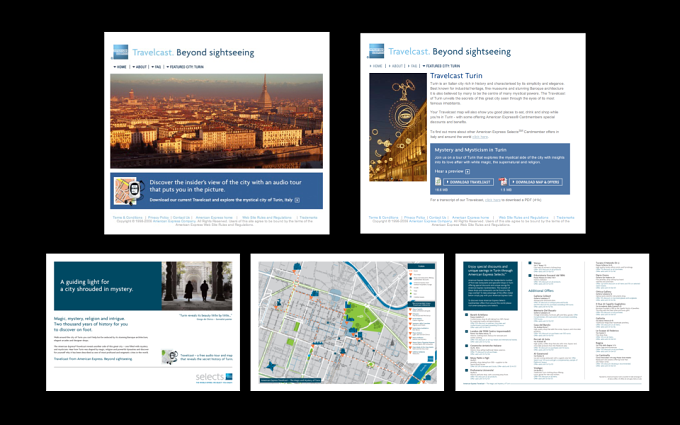Click the Turin street map thumbnail
This screenshot has width=680, height=425.
[x=347, y=322]
